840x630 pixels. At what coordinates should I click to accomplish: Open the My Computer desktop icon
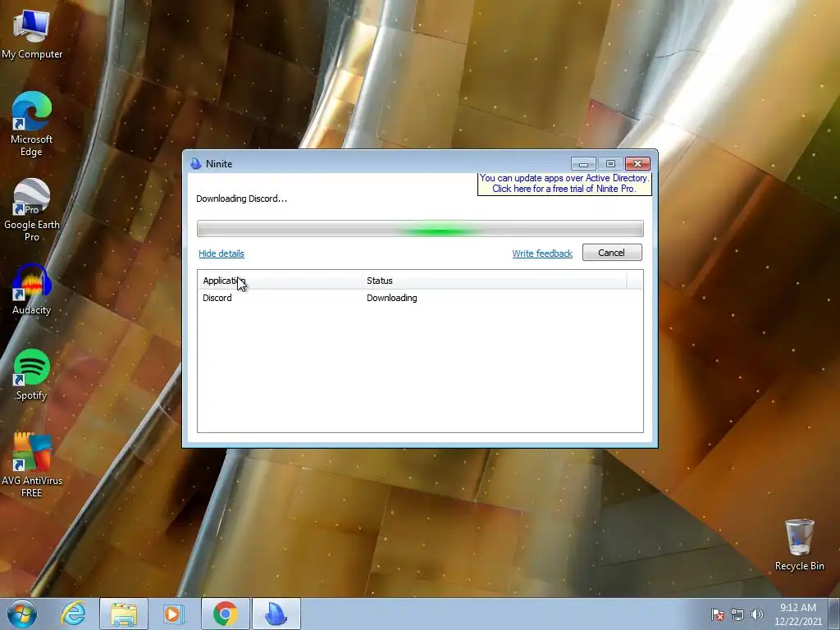32,33
